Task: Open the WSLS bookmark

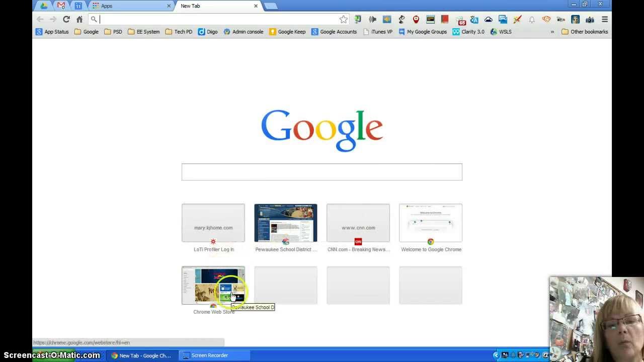Action: [501, 32]
